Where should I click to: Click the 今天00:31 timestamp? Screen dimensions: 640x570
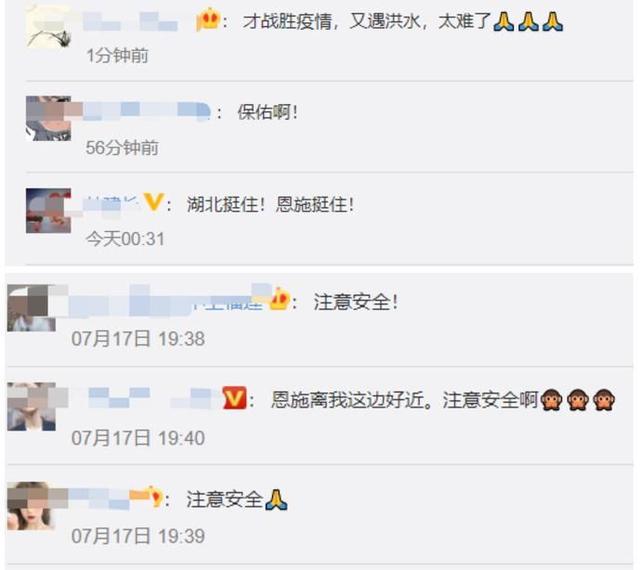125,239
